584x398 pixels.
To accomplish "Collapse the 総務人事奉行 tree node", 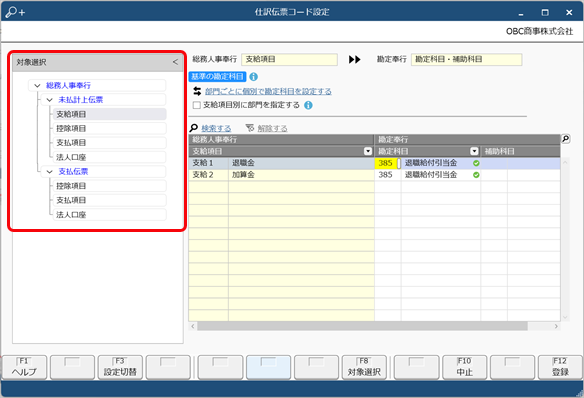I will (37, 86).
